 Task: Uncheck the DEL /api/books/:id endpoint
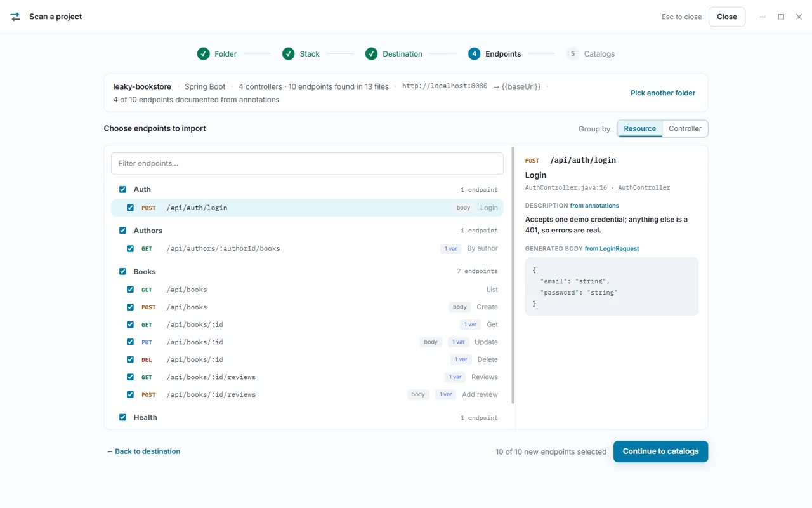coord(130,359)
